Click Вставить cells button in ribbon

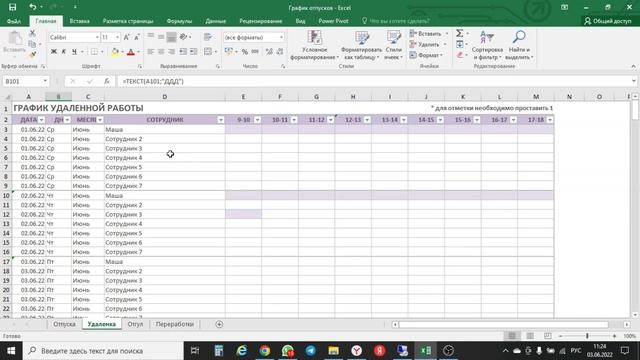coord(429,33)
